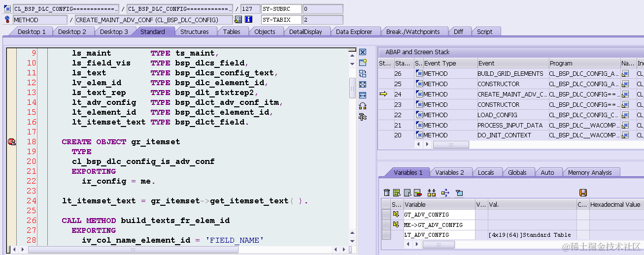Click the tool settings icon beside editor

[x=363, y=117]
